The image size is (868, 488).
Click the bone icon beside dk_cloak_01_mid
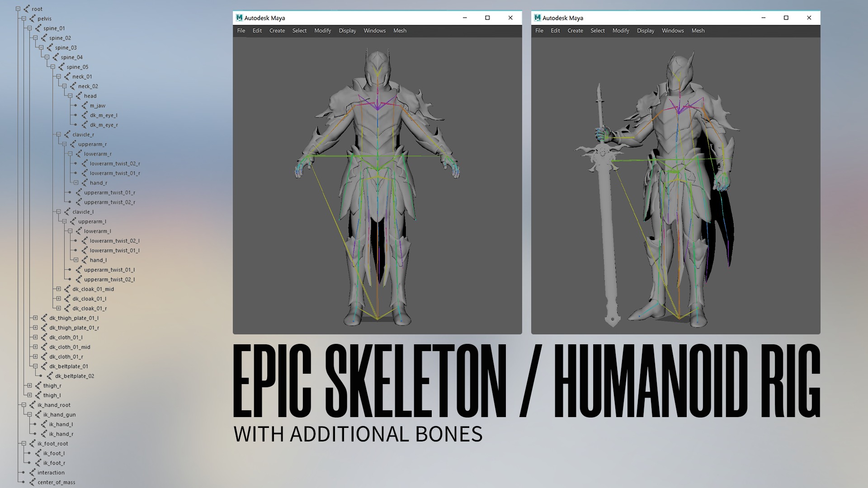click(67, 289)
